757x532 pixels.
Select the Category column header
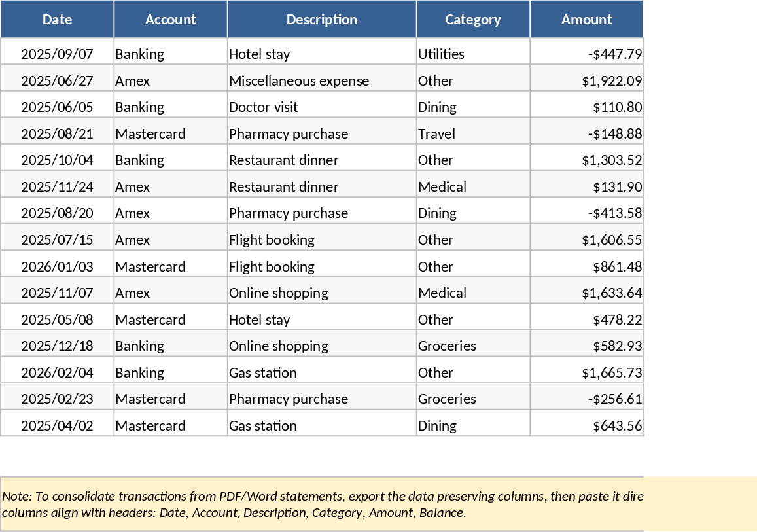[x=473, y=20]
